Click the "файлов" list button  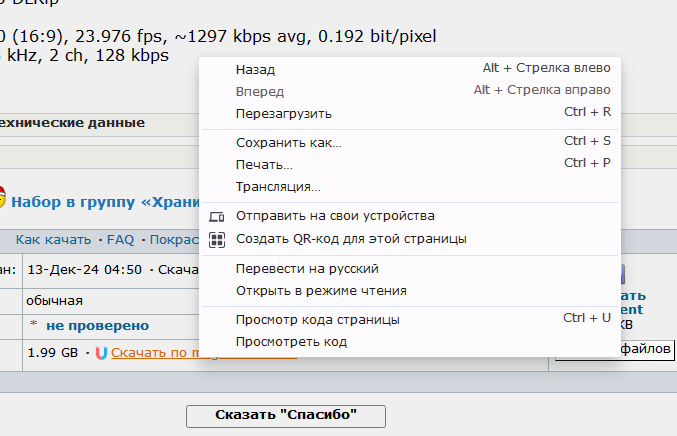point(646,351)
